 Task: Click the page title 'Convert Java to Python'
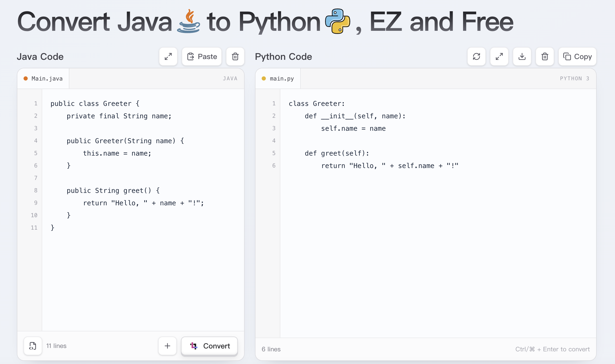(x=265, y=21)
